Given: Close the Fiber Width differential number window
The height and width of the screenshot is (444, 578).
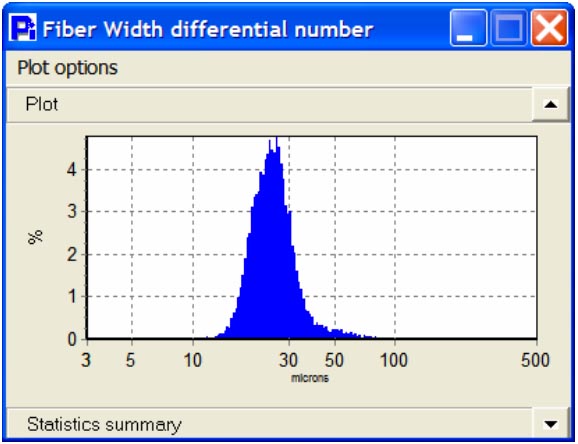Looking at the screenshot, I should tap(549, 28).
